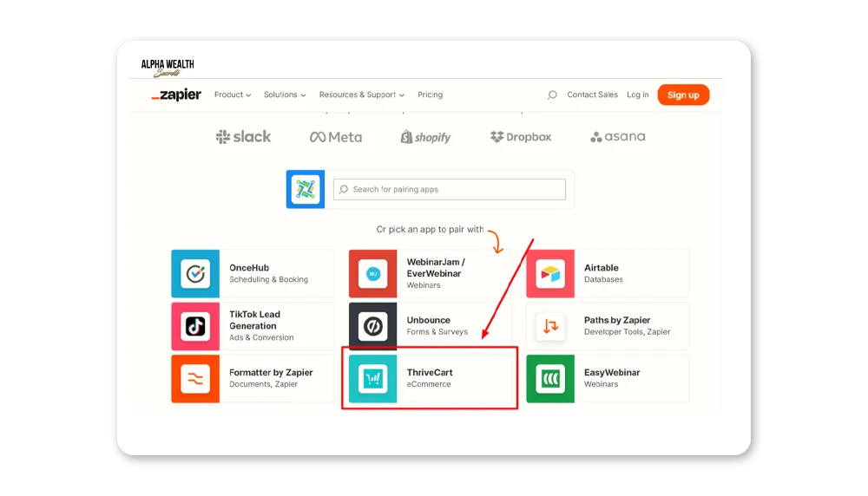
Task: Click the ThriveCart cart icon
Action: click(372, 379)
